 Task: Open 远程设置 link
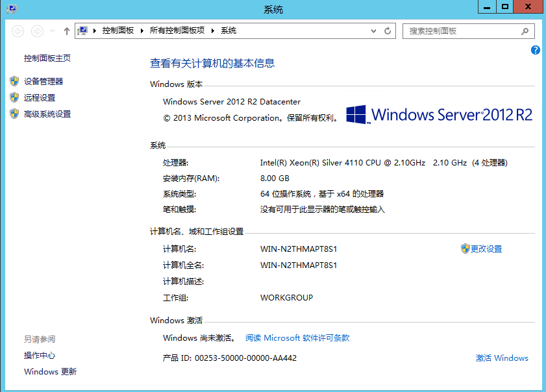(x=40, y=98)
